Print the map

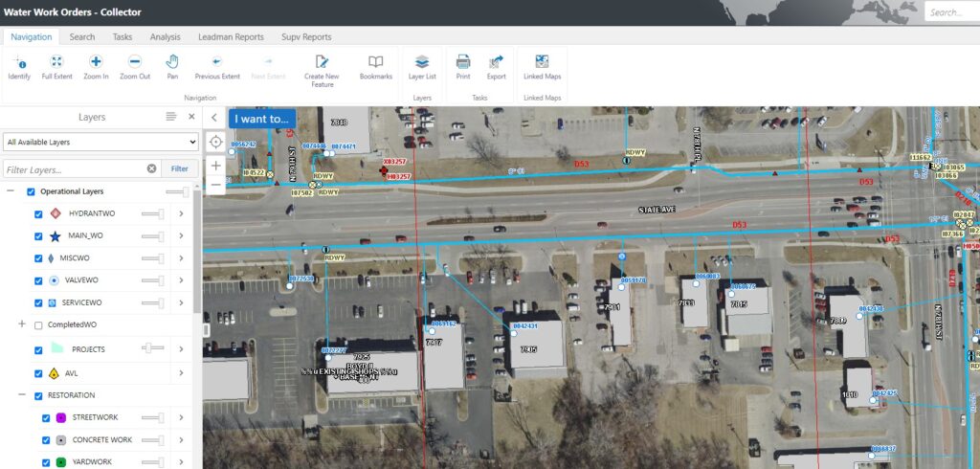click(x=463, y=68)
